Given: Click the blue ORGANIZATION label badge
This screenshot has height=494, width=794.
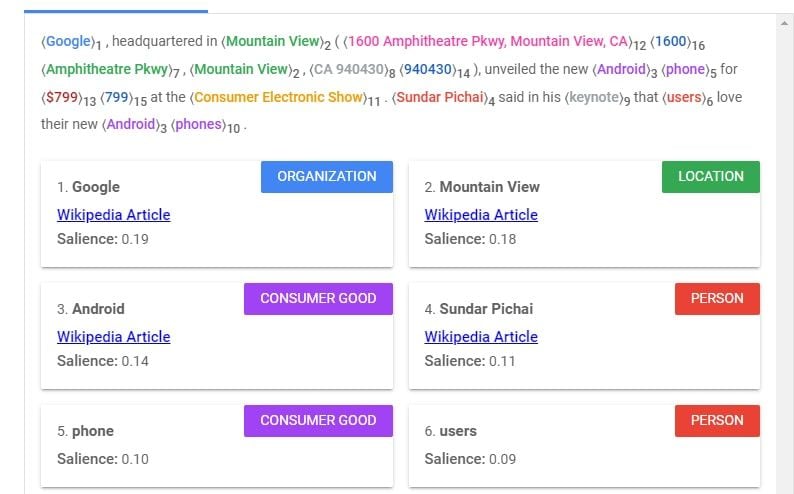Looking at the screenshot, I should pos(327,177).
